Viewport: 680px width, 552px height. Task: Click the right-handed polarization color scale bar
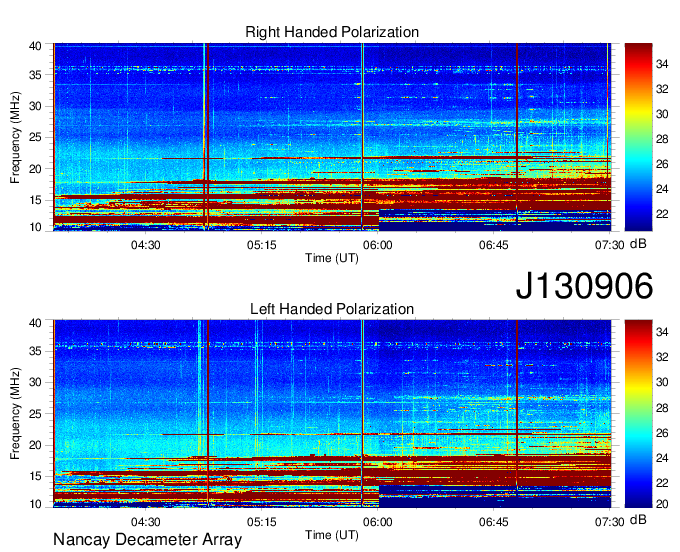point(638,137)
